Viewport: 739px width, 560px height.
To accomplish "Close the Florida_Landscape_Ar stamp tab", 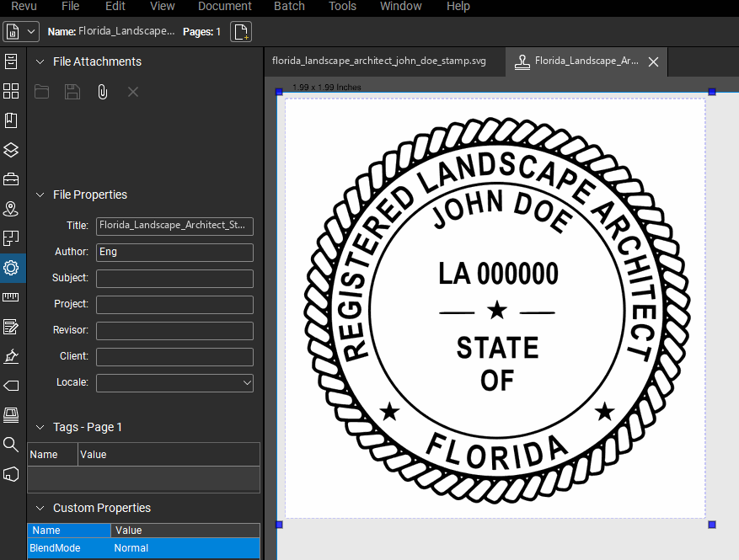I will (653, 61).
